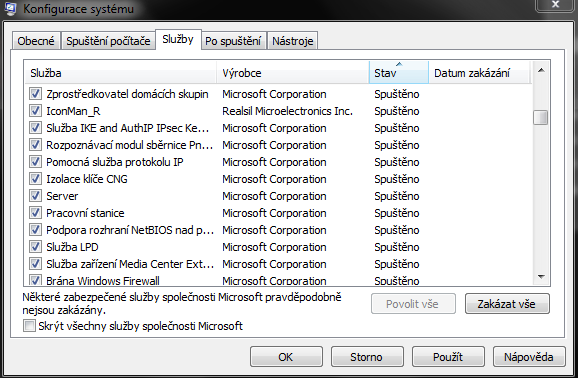
Task: Sort by the Služba column header
Action: pos(121,73)
